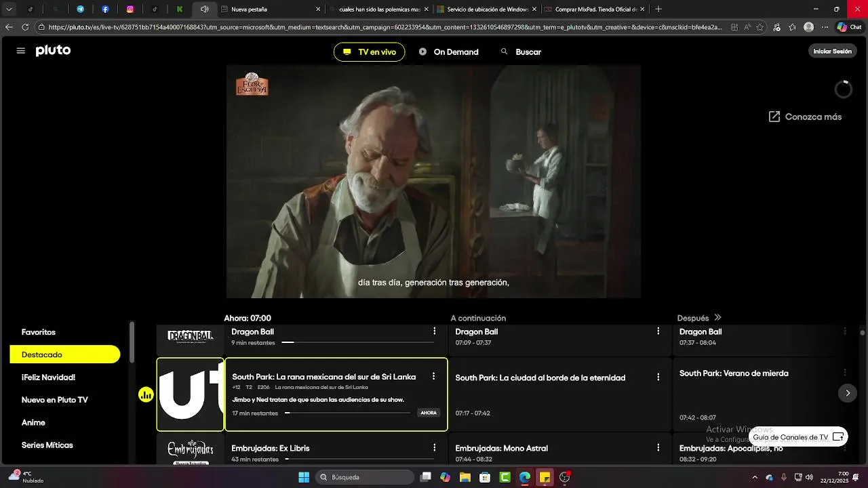Open Microsoft Store from taskbar
868x488 pixels.
point(485,477)
